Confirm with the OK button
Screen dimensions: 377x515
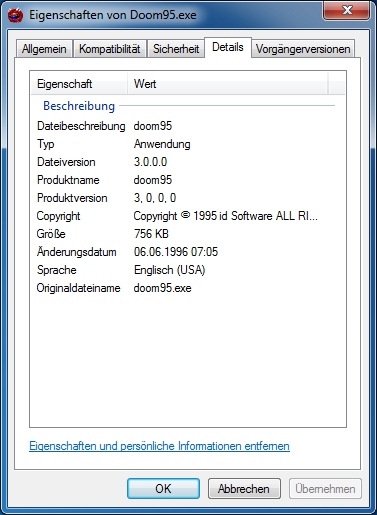163,489
